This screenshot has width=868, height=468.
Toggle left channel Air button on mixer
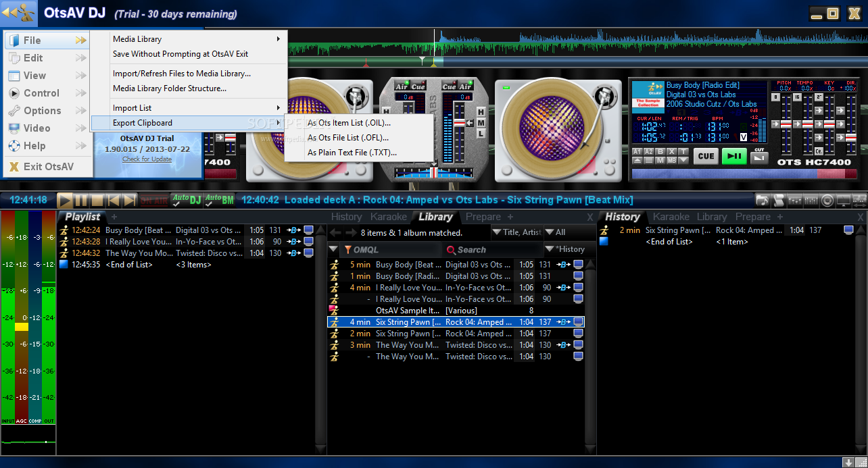coord(402,86)
